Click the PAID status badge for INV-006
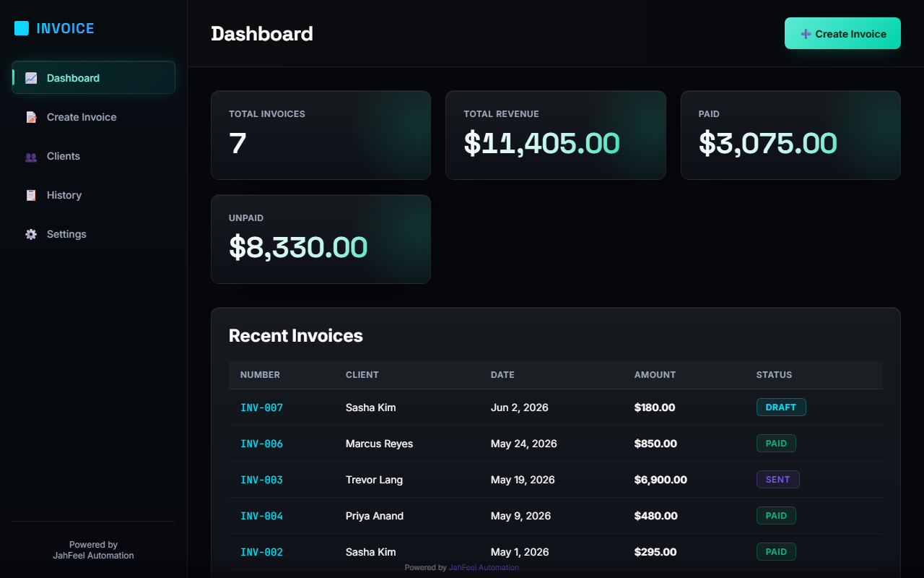924x578 pixels. (x=776, y=444)
